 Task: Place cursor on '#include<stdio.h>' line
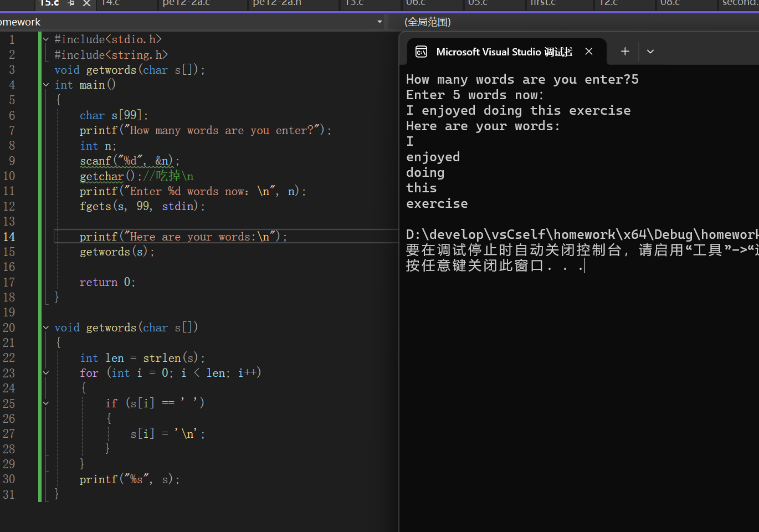(108, 39)
